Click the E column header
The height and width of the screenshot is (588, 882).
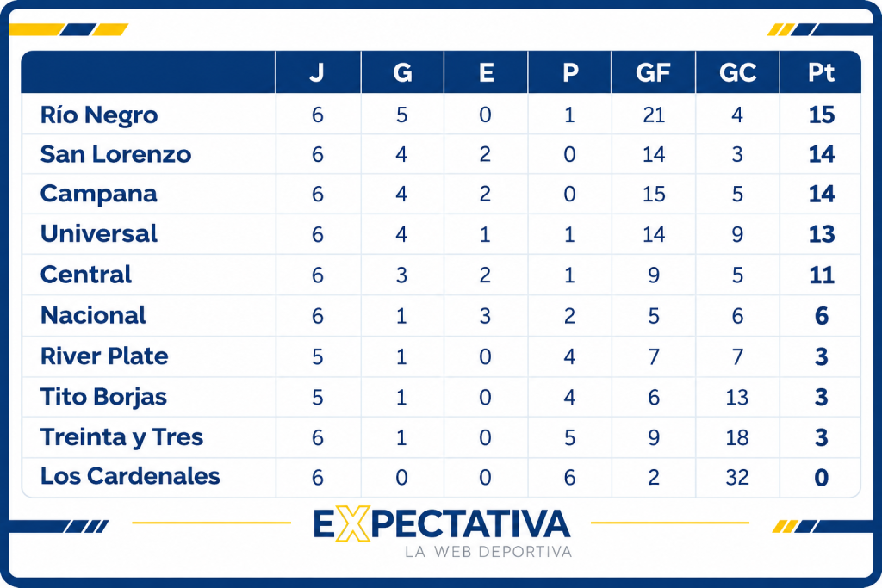point(486,72)
